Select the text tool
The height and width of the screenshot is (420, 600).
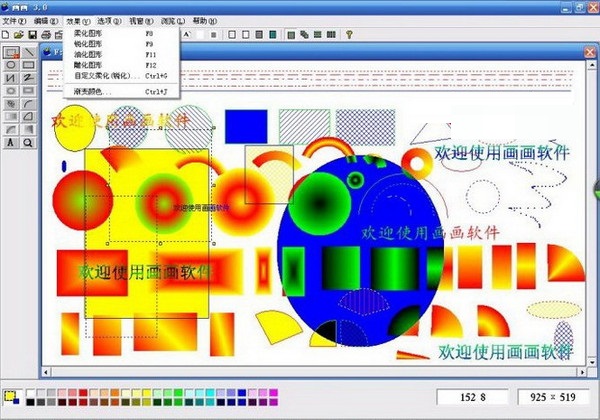[11, 143]
